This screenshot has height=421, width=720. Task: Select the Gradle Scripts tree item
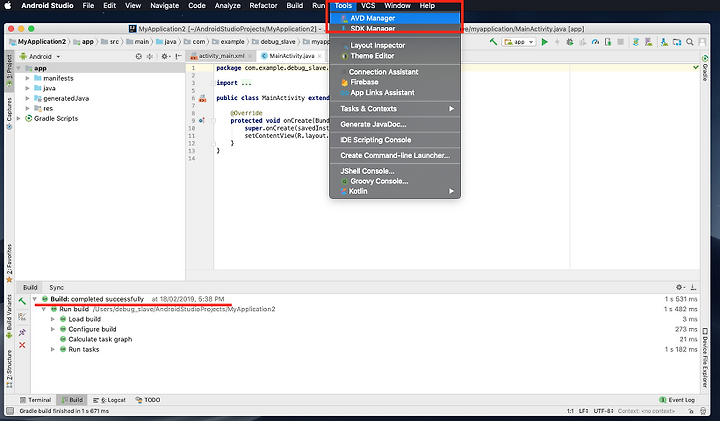(56, 118)
